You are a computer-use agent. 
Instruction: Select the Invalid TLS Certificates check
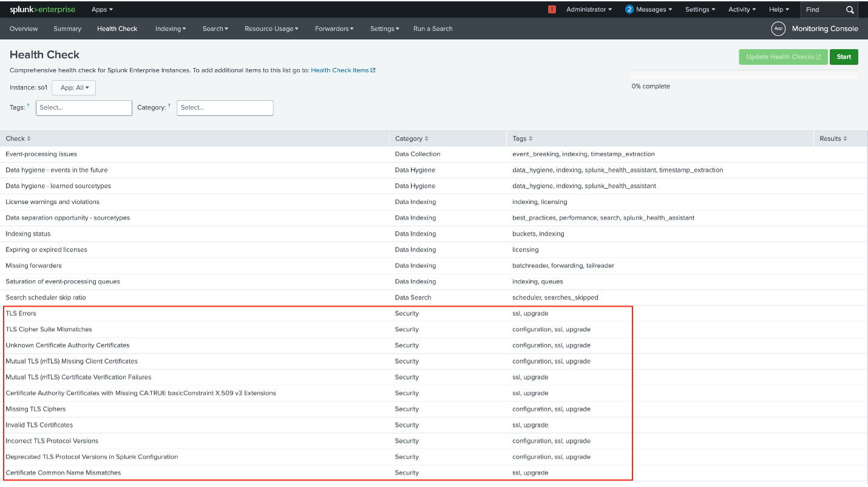tap(434, 425)
